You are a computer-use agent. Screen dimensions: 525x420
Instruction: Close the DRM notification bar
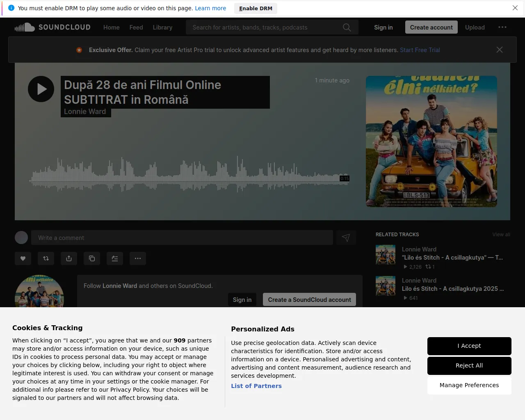[515, 8]
